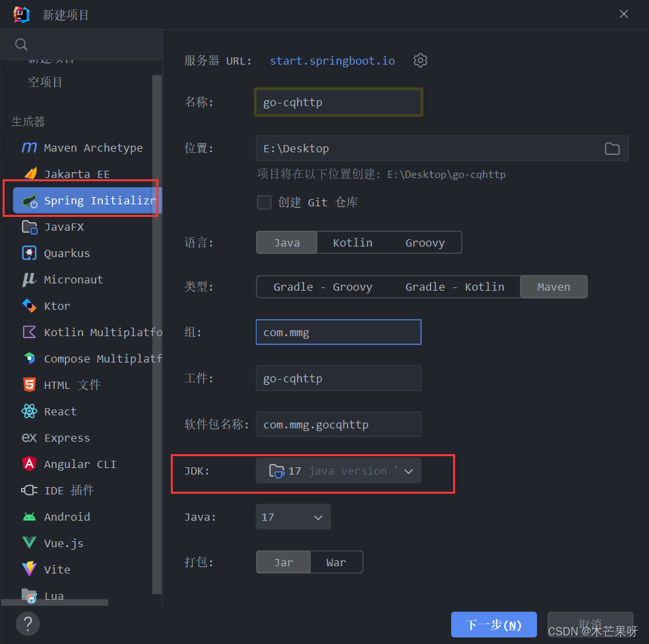Open server URL settings gear
This screenshot has height=644, width=649.
point(420,61)
